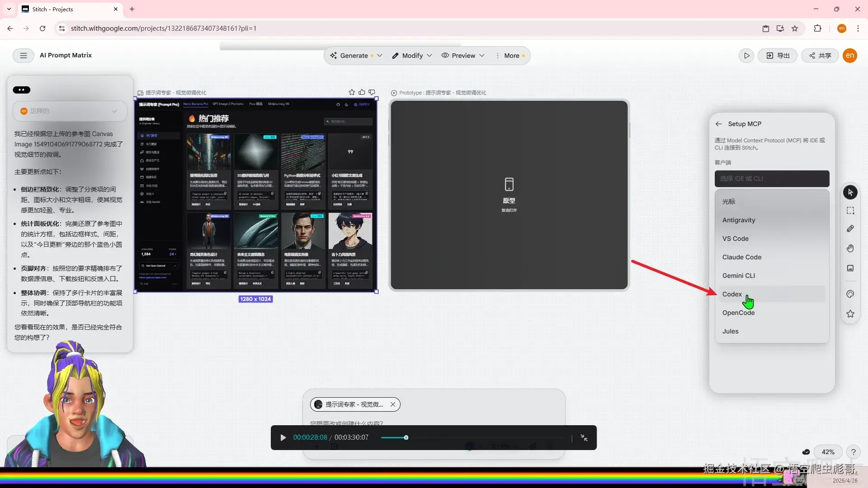Click the star favorites tool in sidebar

850,314
